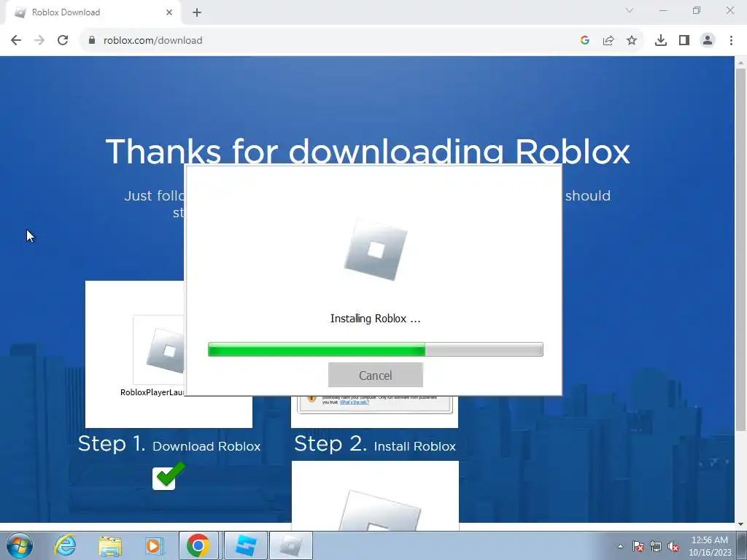The image size is (747, 560).
Task: Open "What's the risk?" link
Action: tap(355, 402)
